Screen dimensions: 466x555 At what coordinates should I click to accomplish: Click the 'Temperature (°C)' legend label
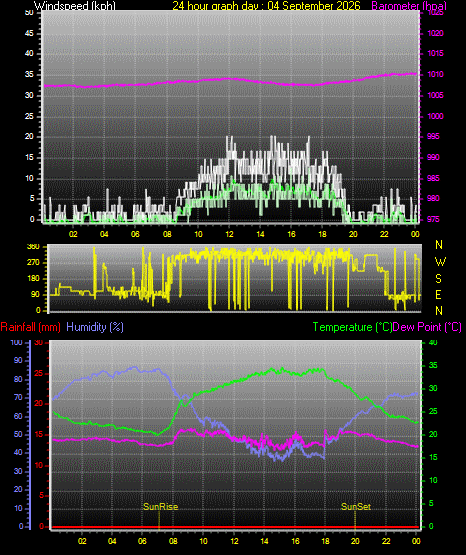tap(352, 327)
